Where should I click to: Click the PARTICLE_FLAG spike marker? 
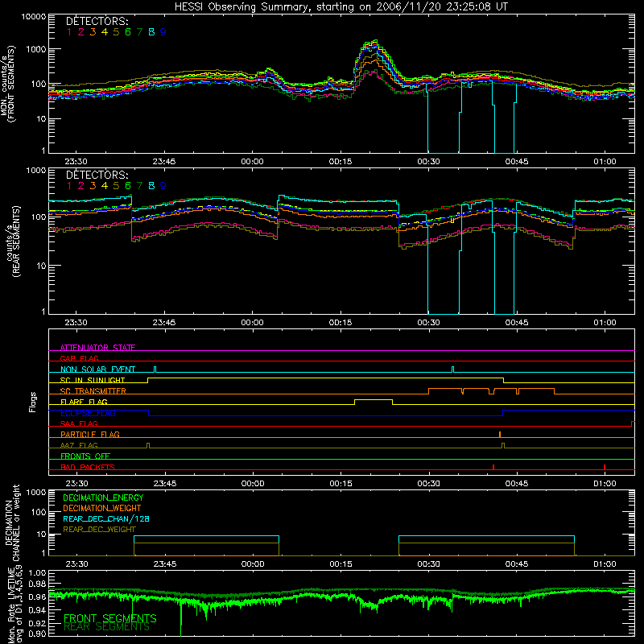[500, 435]
